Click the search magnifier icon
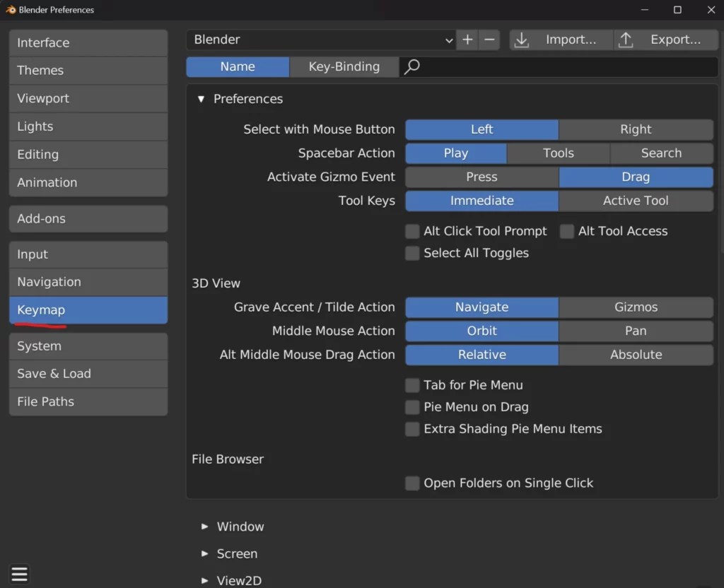The width and height of the screenshot is (724, 588). click(411, 66)
